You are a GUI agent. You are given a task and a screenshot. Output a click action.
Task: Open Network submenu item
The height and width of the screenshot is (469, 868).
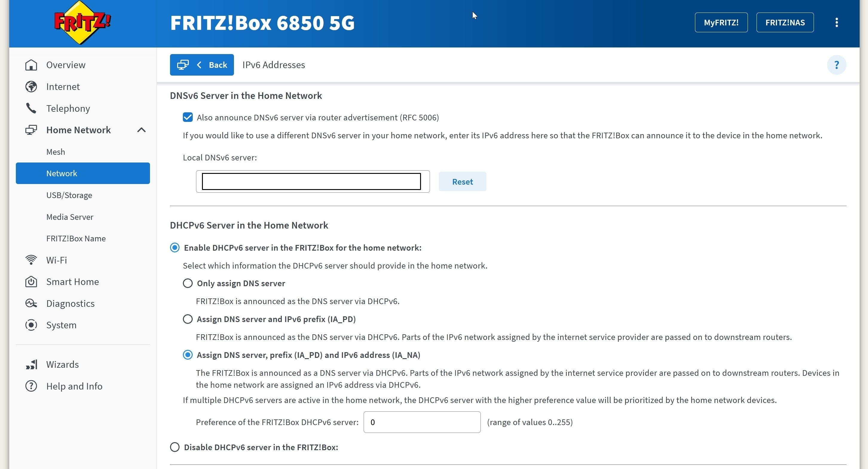tap(83, 173)
